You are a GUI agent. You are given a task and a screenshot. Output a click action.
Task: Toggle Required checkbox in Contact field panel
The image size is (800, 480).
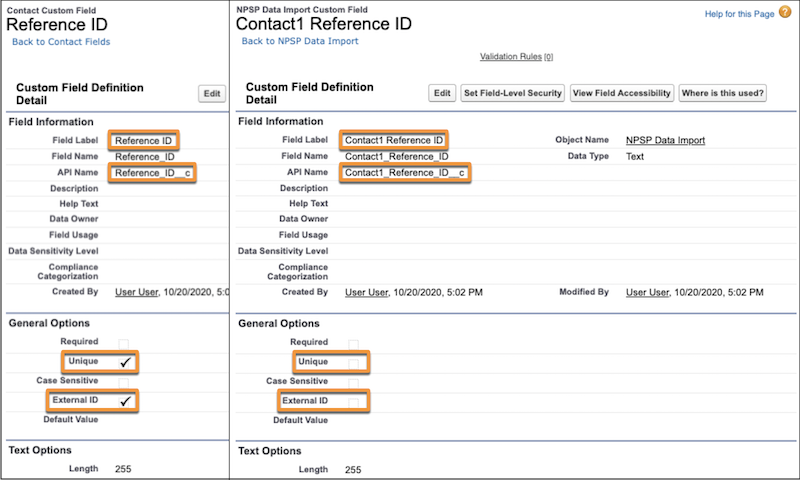tap(123, 343)
